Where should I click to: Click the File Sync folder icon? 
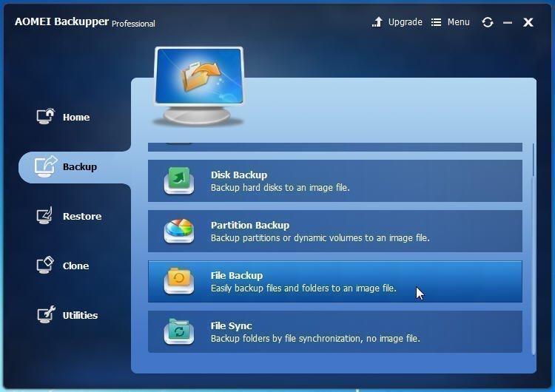point(179,331)
